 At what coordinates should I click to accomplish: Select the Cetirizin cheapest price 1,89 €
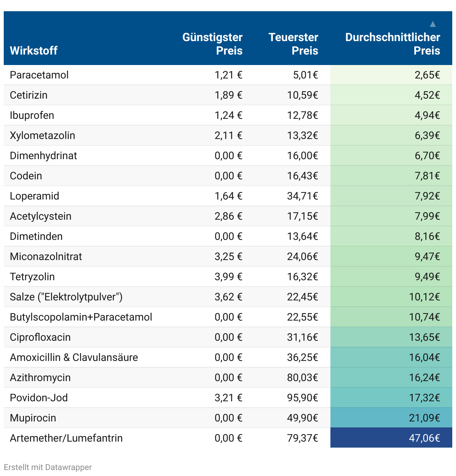(x=228, y=95)
